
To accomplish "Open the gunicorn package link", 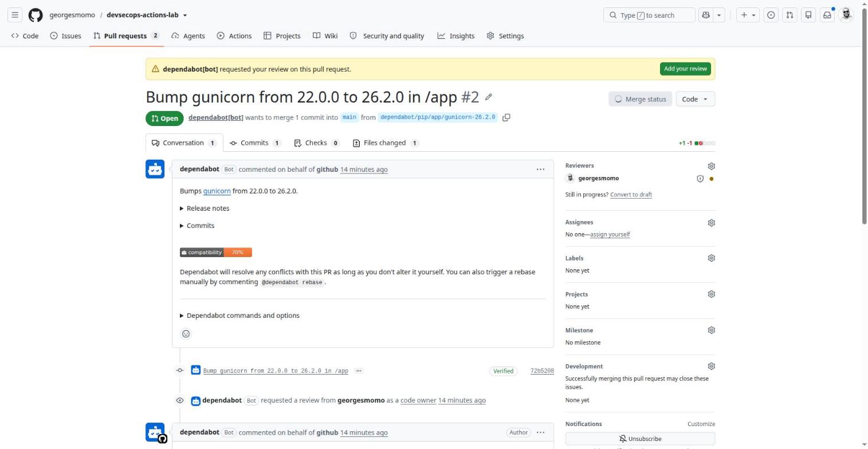I will click(x=217, y=191).
